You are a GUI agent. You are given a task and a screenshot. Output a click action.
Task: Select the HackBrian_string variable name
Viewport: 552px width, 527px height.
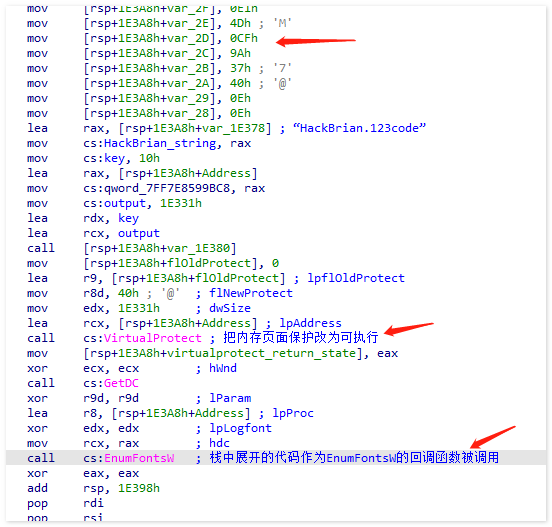click(x=160, y=143)
